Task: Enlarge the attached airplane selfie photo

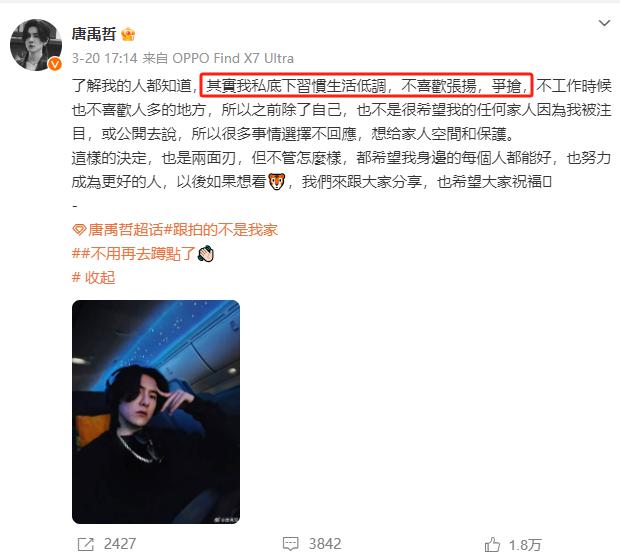Action: tap(156, 412)
